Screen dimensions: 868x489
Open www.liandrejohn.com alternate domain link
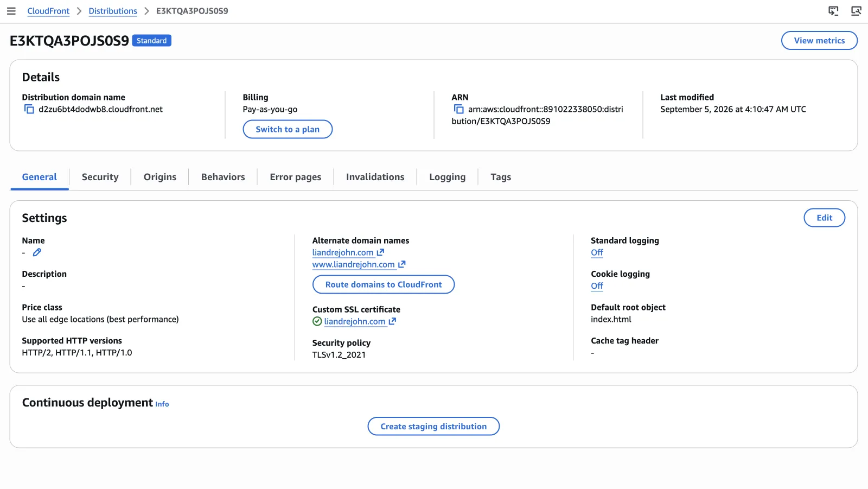pos(354,264)
